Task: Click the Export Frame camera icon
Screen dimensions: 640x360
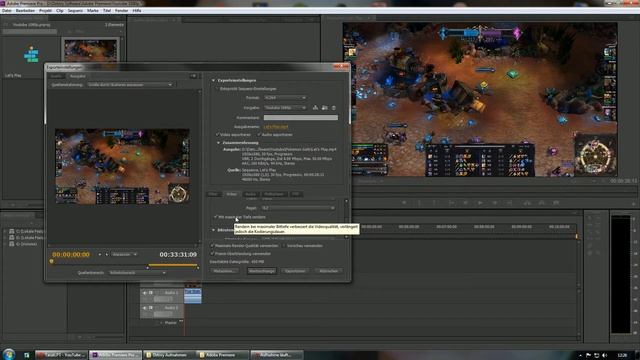Action: coord(556,202)
